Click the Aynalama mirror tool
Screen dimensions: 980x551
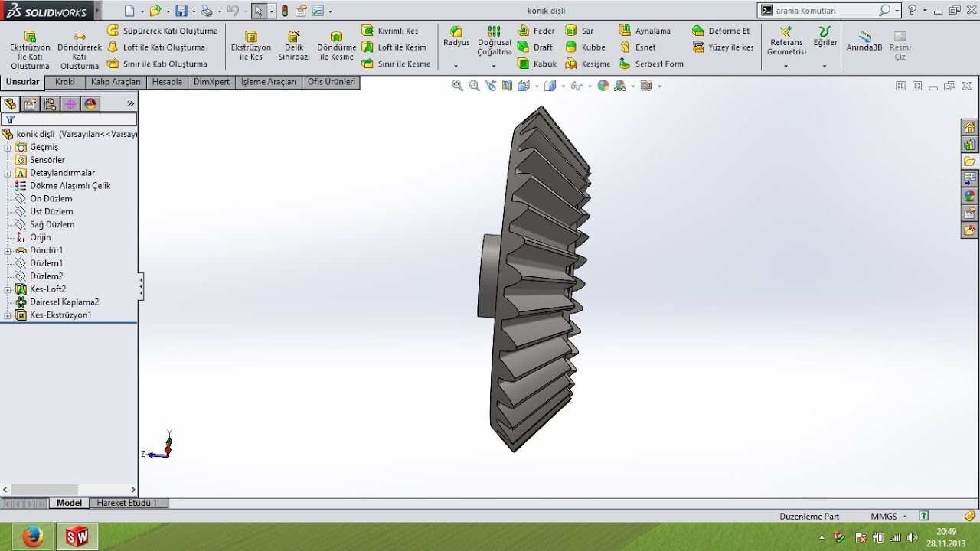(x=645, y=31)
